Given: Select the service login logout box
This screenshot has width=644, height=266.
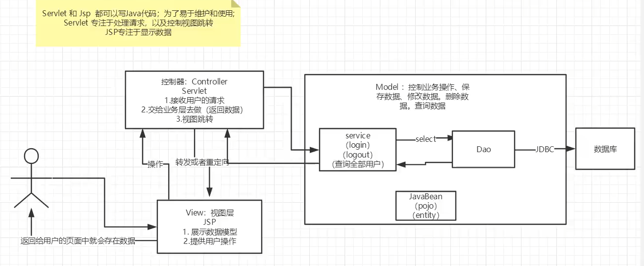Looking at the screenshot, I should (x=357, y=149).
